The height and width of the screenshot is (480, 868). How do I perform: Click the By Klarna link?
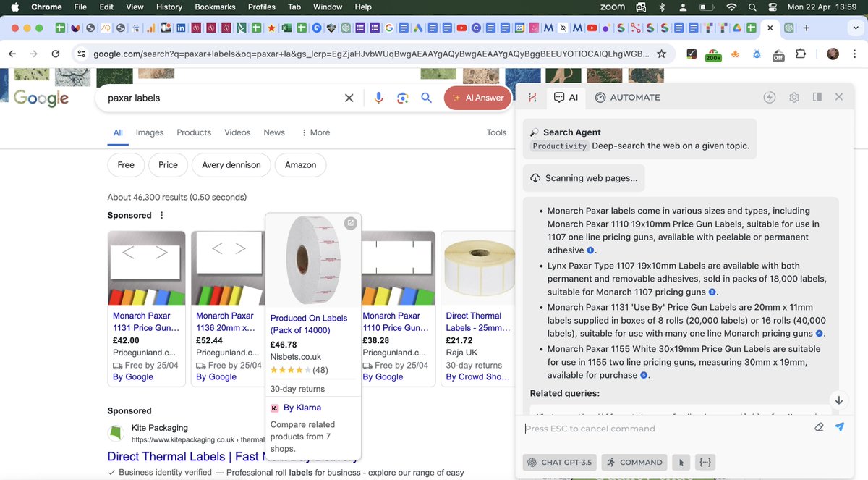point(302,408)
